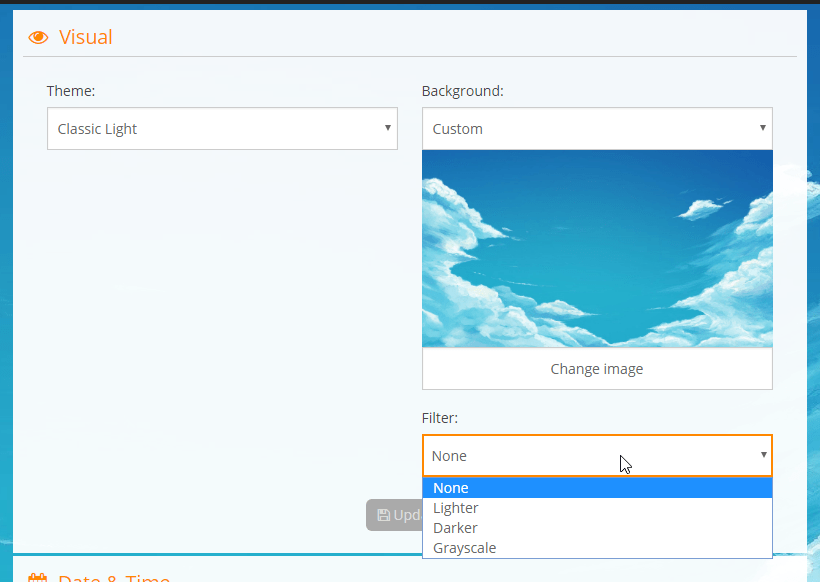820x582 pixels.
Task: Click the arrow on the Theme dropdown
Action: tap(387, 128)
